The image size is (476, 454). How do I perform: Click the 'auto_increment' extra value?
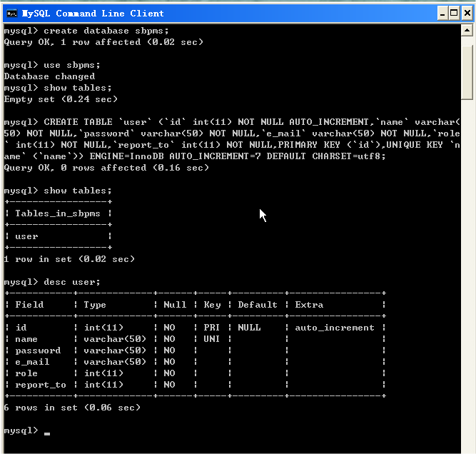click(335, 328)
